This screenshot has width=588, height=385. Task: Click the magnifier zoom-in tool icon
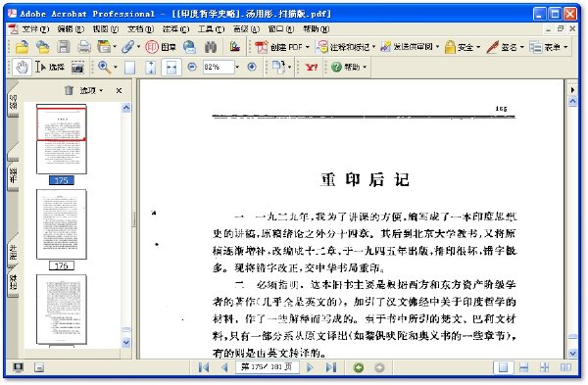104,68
